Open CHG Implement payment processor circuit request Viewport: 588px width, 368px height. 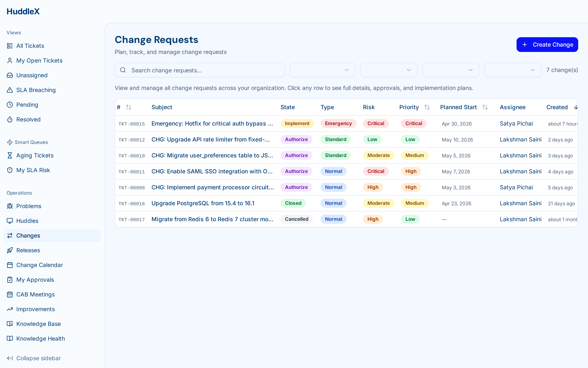point(213,187)
